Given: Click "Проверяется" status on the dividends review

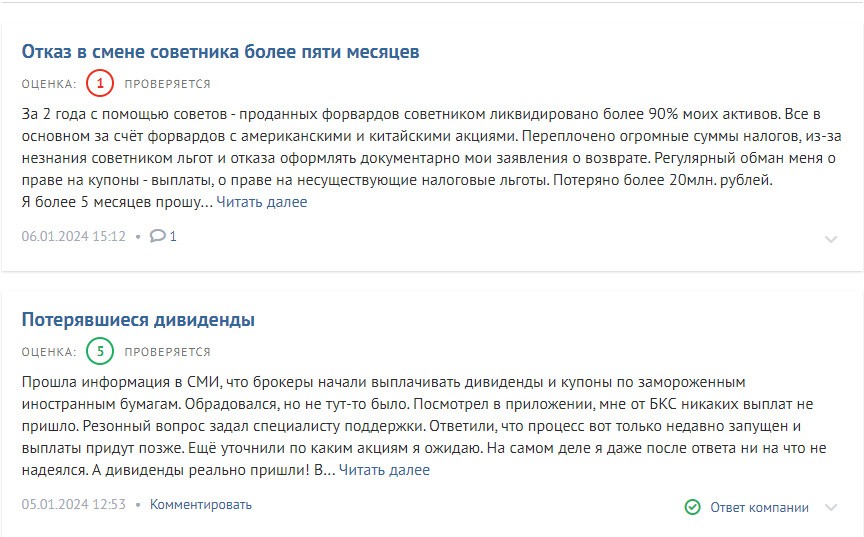Looking at the screenshot, I should pos(168,352).
